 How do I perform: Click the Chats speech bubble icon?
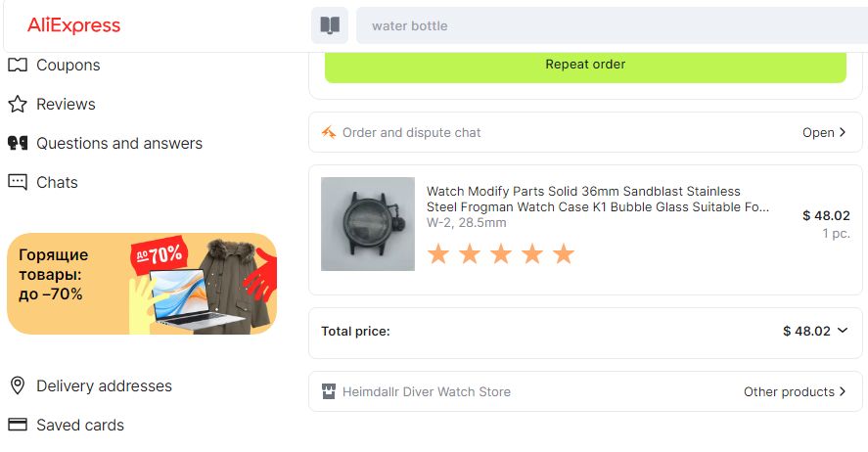pos(18,182)
